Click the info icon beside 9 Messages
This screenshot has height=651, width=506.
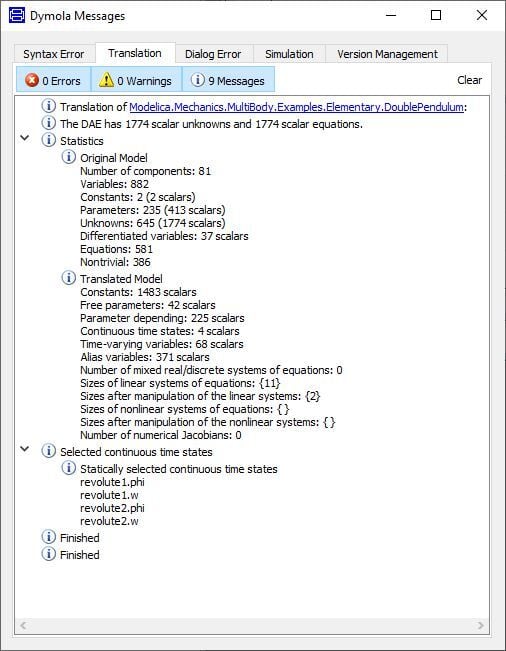click(x=198, y=80)
